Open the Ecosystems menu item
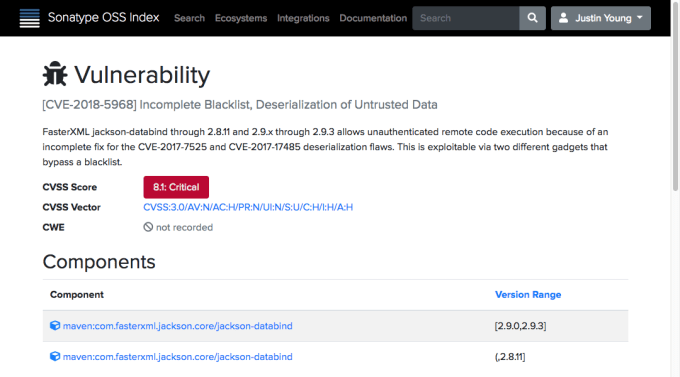This screenshot has height=377, width=680. click(x=241, y=18)
